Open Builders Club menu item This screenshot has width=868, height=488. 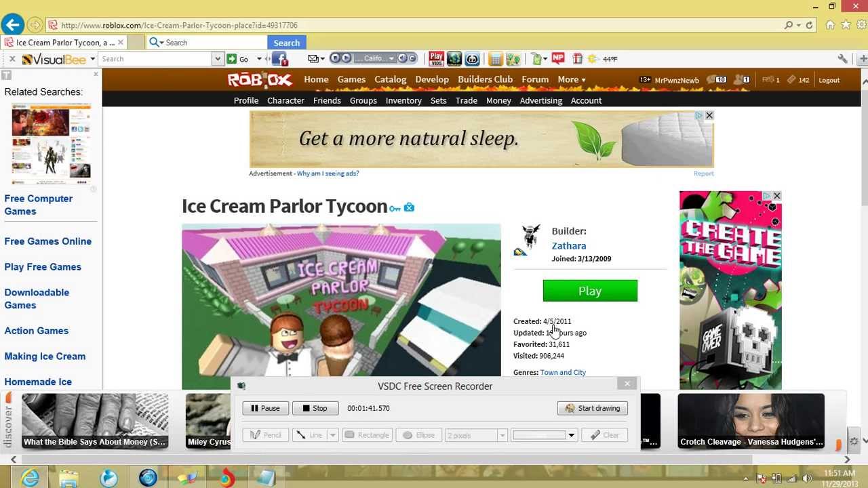pos(485,80)
